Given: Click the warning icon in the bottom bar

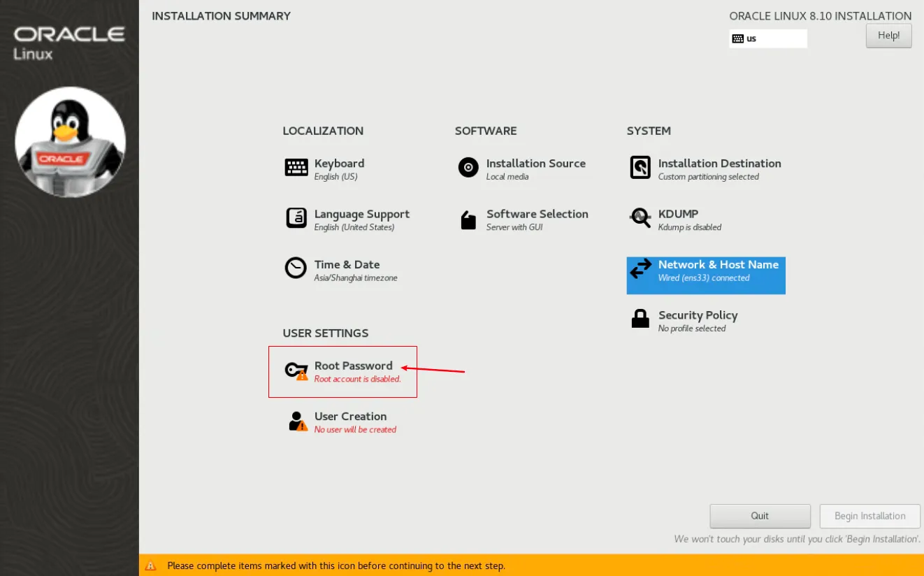Looking at the screenshot, I should click(150, 566).
